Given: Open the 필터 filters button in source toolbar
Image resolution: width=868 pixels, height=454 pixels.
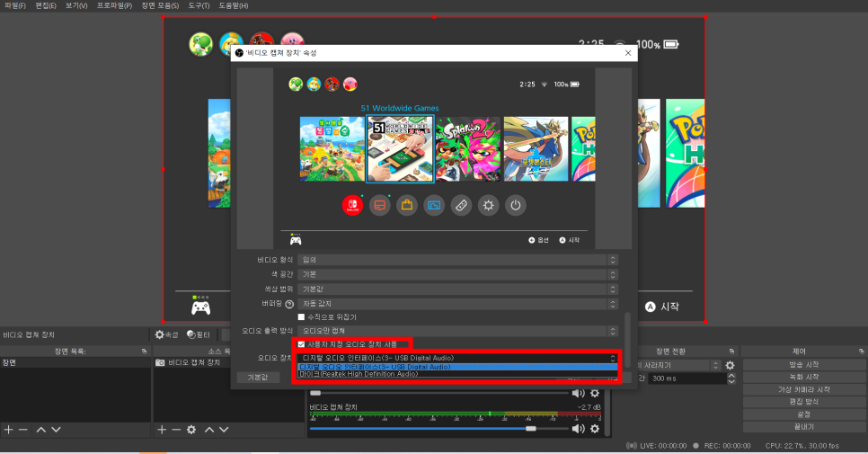Looking at the screenshot, I should pos(199,334).
